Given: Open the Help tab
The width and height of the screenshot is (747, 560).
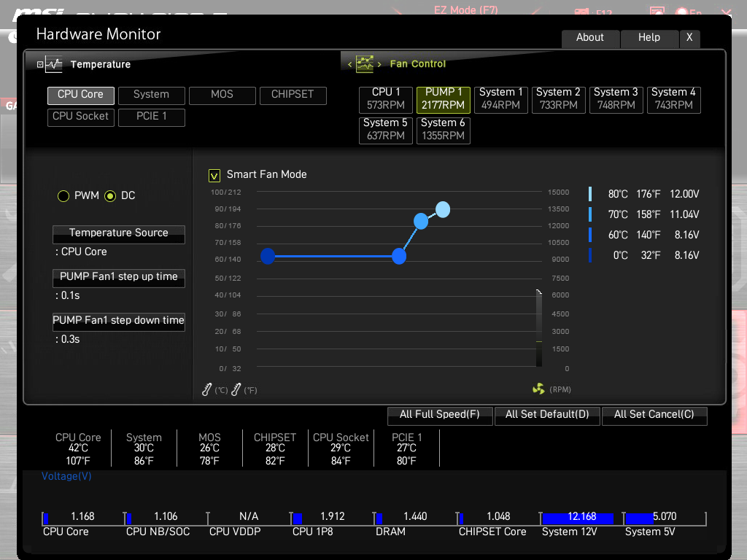Looking at the screenshot, I should (x=649, y=38).
